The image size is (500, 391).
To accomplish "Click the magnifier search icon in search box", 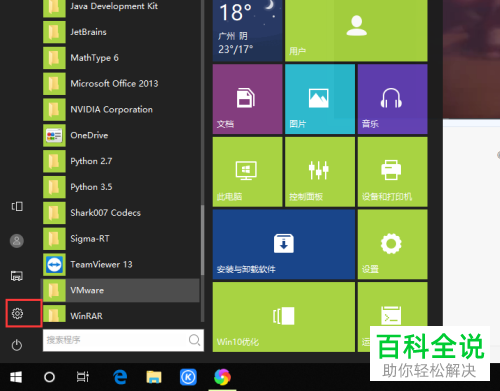I will [x=194, y=340].
